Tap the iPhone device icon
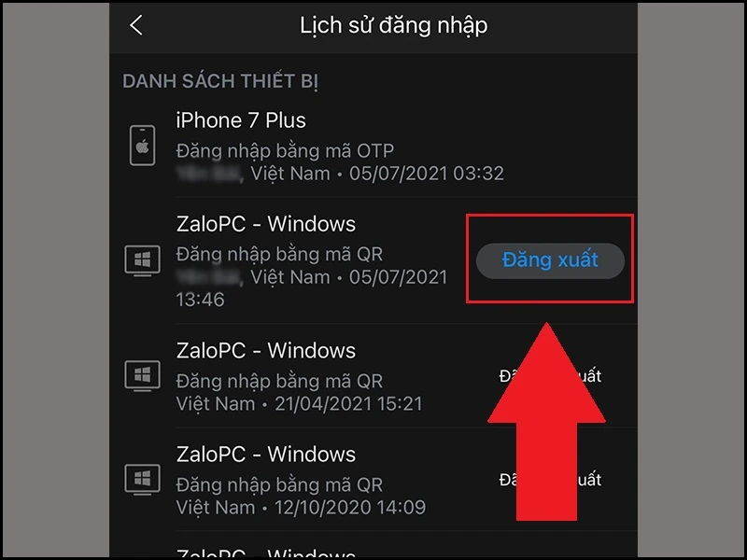The height and width of the screenshot is (560, 747). (143, 146)
